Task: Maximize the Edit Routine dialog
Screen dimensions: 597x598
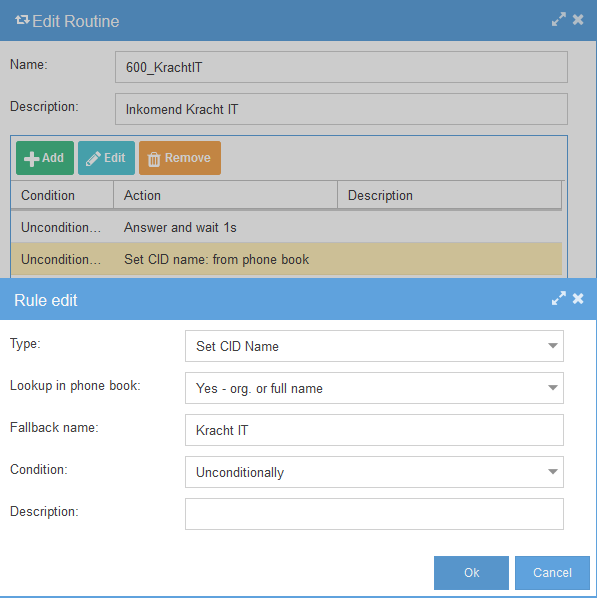Action: coord(558,19)
